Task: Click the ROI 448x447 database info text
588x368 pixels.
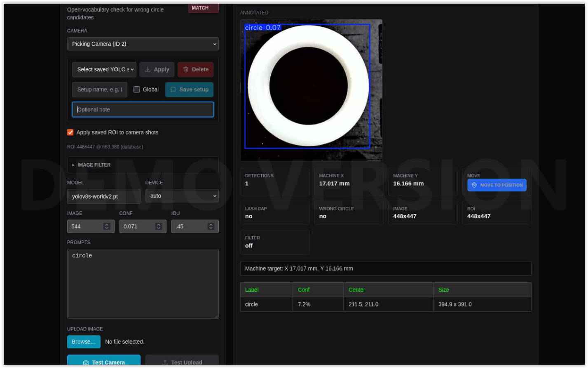Action: point(105,147)
